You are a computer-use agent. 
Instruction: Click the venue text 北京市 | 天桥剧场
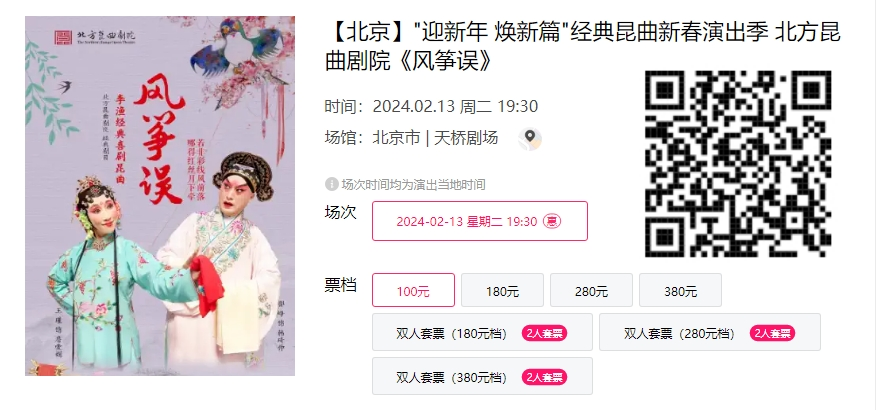[x=435, y=138]
